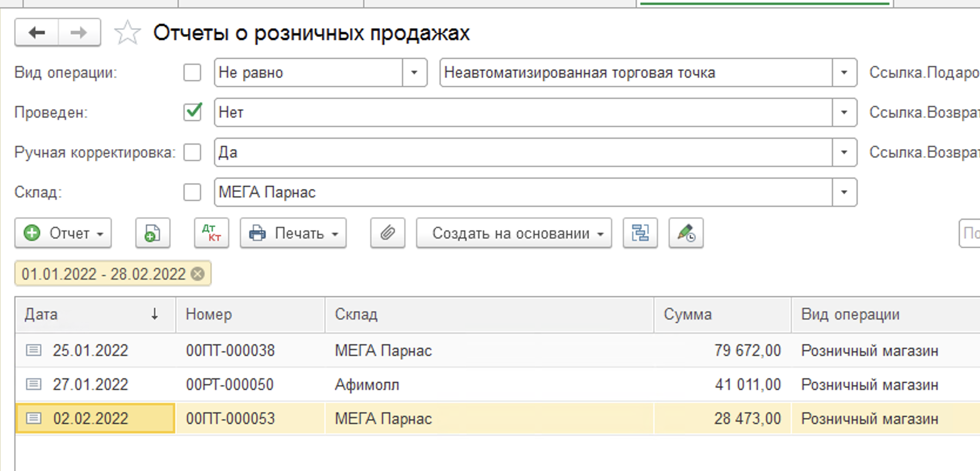Open the Печать menu button
The width and height of the screenshot is (980, 471).
coord(293,233)
